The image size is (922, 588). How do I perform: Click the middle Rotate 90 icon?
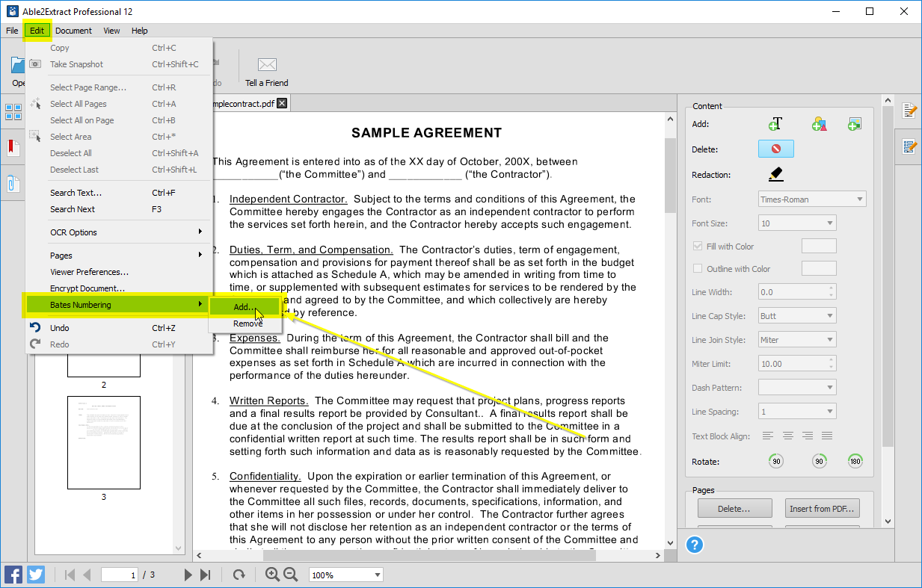[820, 461]
